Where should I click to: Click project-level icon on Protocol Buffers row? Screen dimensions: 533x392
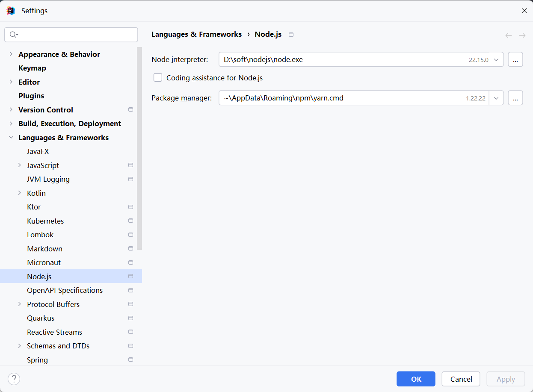131,304
